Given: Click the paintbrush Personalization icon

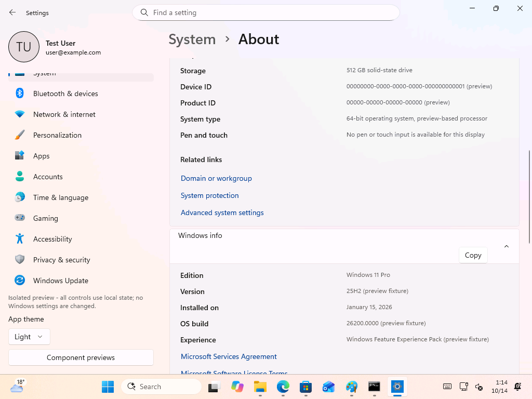Looking at the screenshot, I should 20,135.
